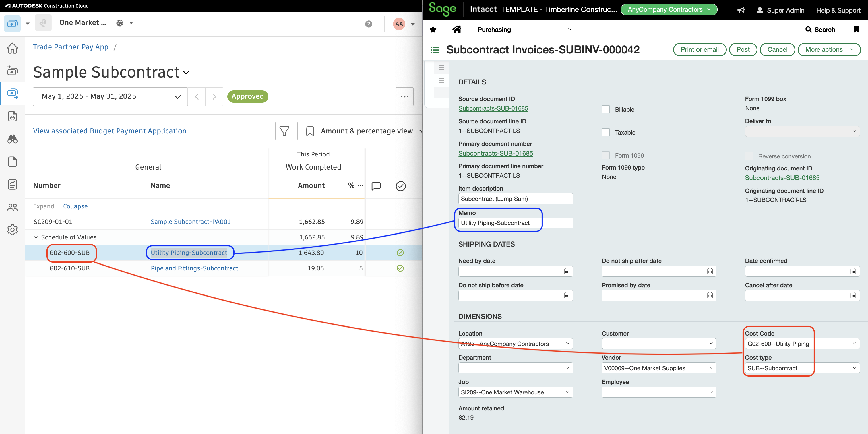Open Need by date calendar picker
Viewport: 868px width, 434px height.
(567, 271)
